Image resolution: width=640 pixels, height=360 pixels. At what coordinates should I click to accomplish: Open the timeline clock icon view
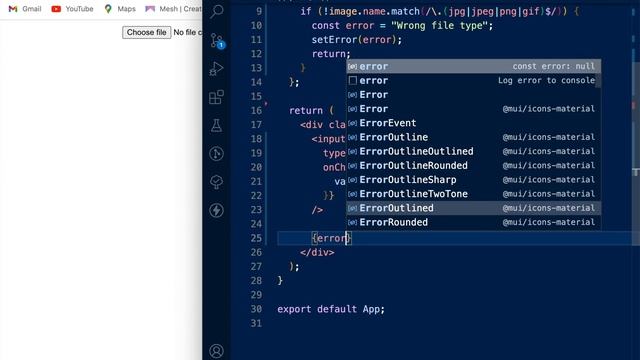coord(216,154)
